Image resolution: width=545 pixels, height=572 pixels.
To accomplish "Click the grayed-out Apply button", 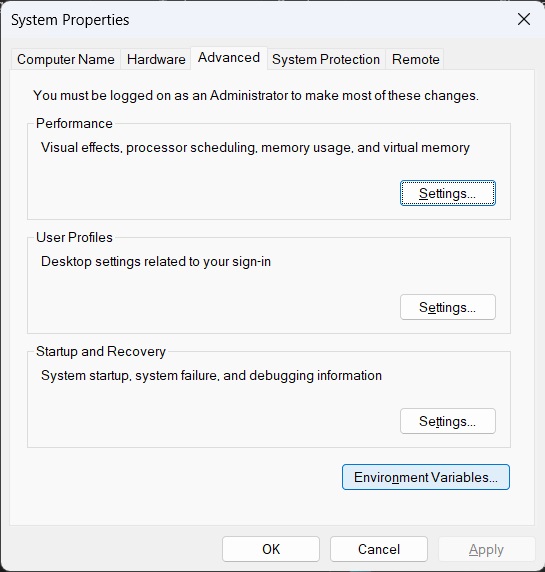I will pyautogui.click(x=486, y=549).
